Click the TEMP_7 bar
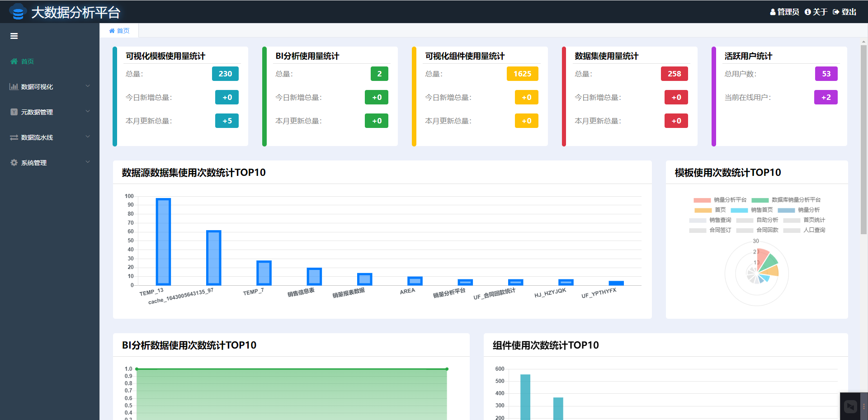Screen dimensions: 868x420 click(x=264, y=273)
